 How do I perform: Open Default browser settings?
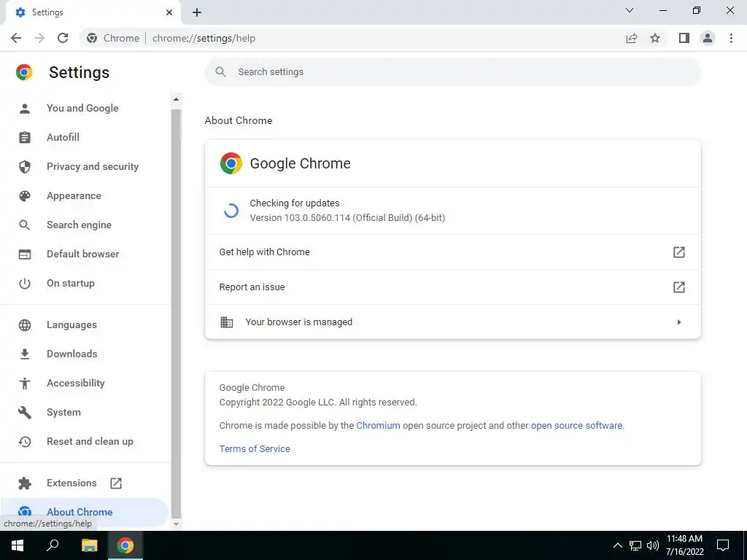click(85, 254)
